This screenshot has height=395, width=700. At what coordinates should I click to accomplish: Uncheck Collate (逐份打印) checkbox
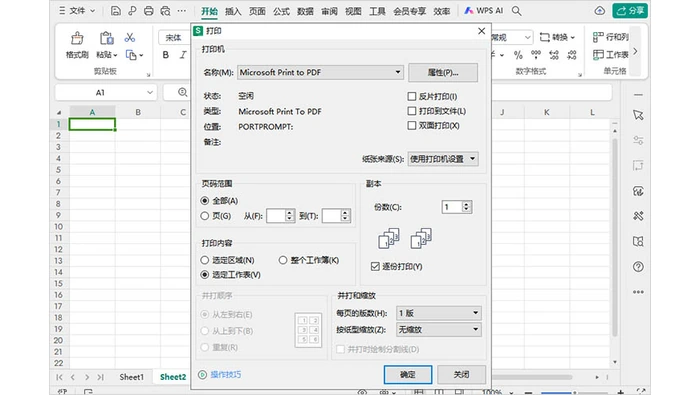tap(375, 266)
